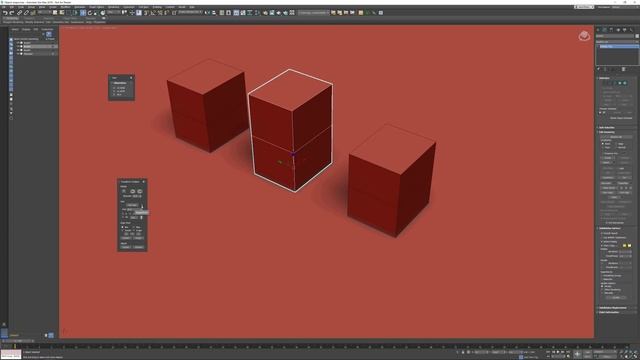Open the Select by Name tool
640x360 pixels.
pos(62,13)
